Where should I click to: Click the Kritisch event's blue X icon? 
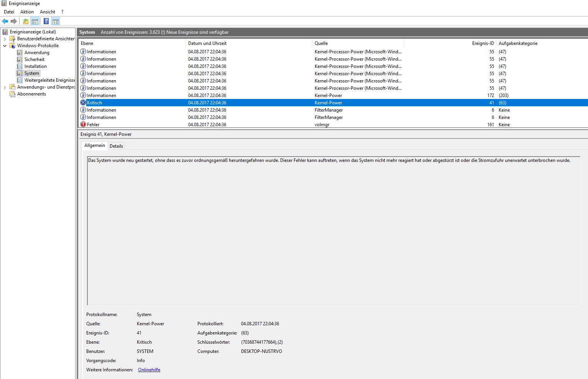tap(83, 102)
